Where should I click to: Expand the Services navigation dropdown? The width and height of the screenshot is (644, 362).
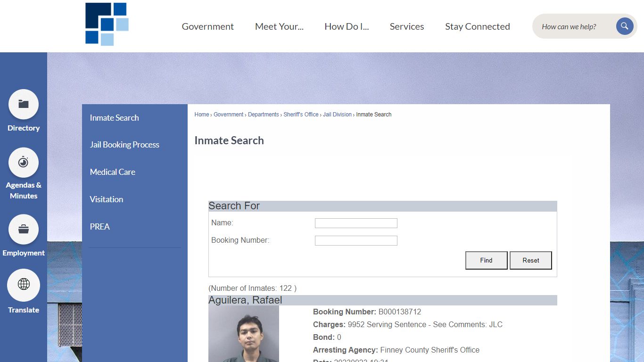406,26
